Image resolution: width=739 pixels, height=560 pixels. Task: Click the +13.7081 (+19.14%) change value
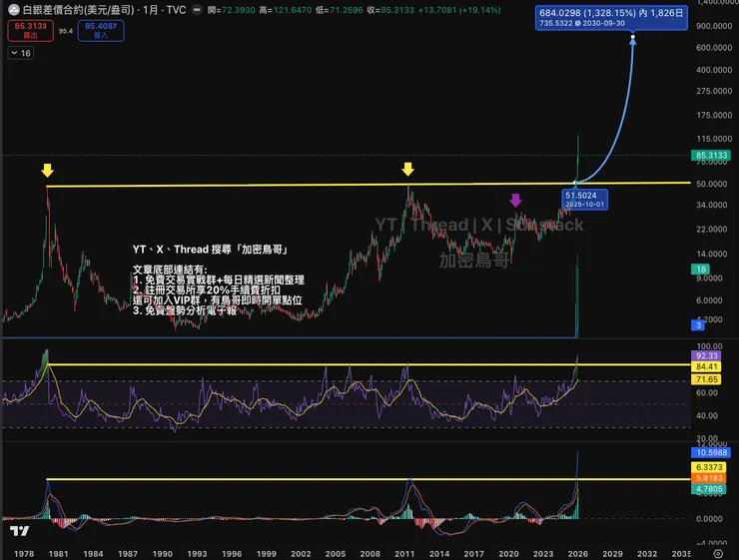coord(459,10)
